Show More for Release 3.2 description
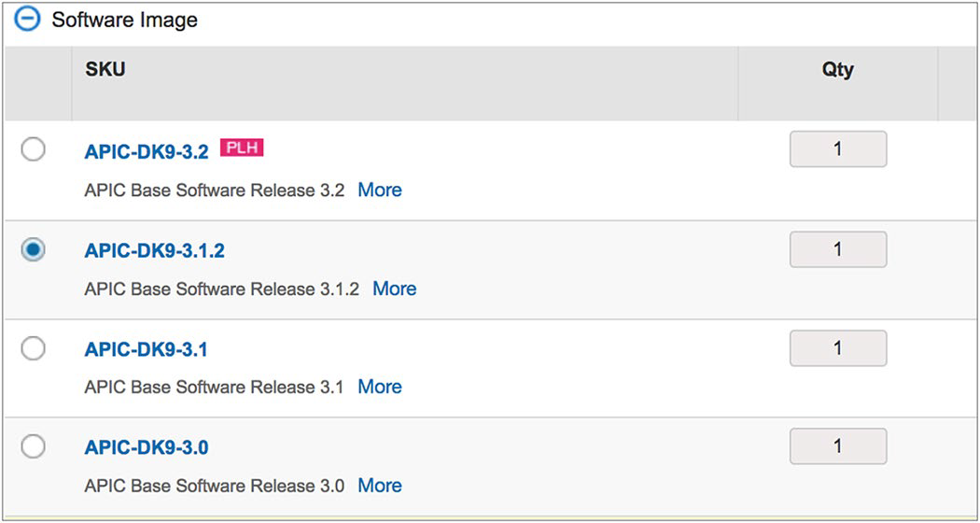The height and width of the screenshot is (523, 980). 380,190
